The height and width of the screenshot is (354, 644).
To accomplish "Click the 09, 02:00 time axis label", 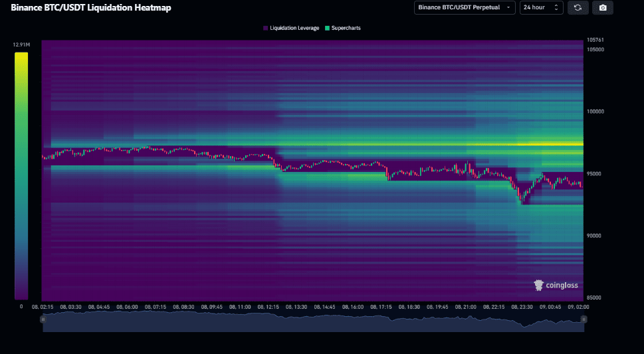I will tap(577, 307).
